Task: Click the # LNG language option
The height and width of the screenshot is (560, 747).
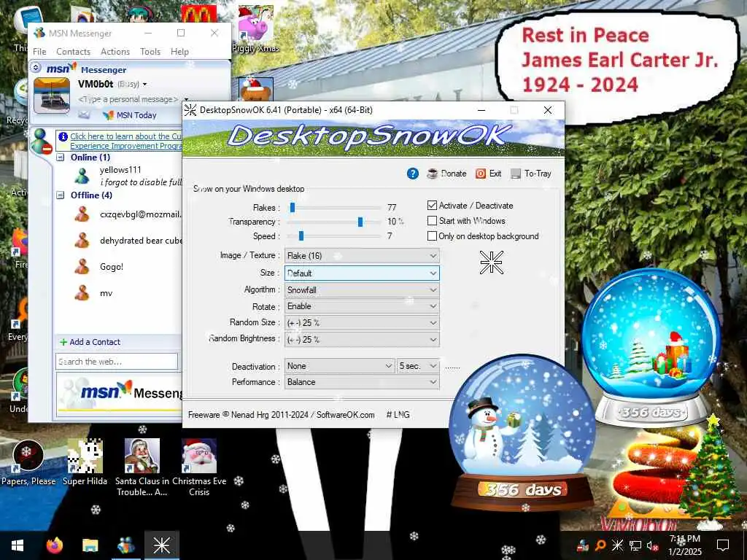Action: 398,415
